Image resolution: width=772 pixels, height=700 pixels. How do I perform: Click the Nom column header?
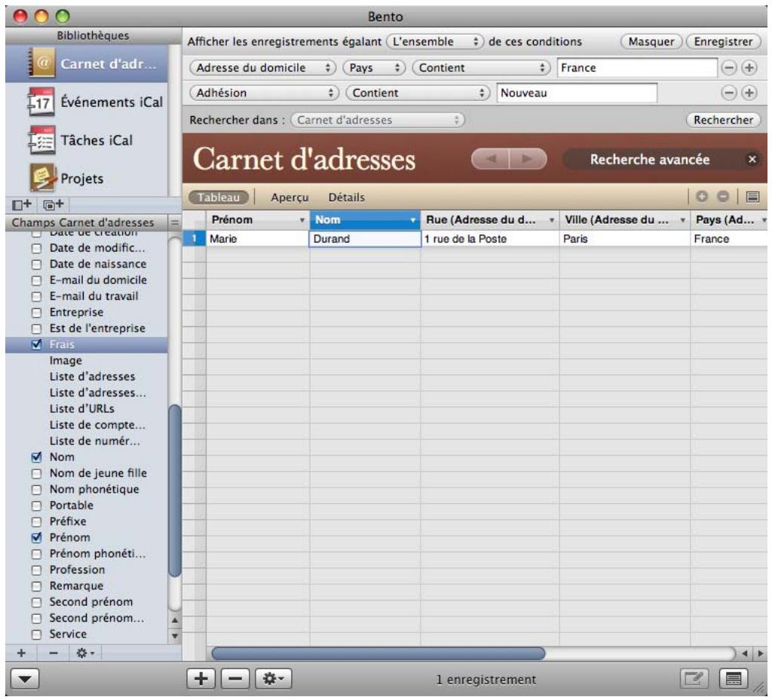[x=365, y=220]
